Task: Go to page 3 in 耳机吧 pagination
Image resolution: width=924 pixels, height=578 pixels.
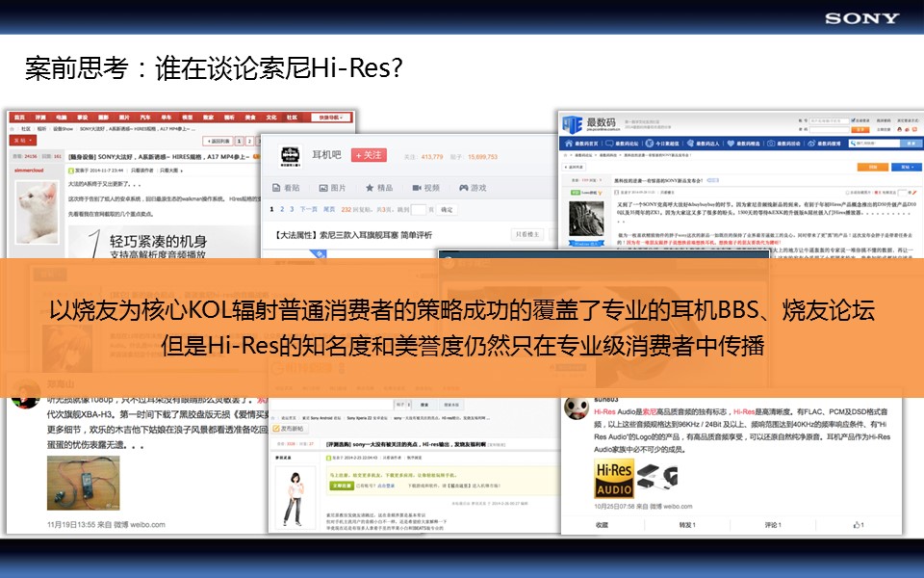Action: [x=292, y=209]
